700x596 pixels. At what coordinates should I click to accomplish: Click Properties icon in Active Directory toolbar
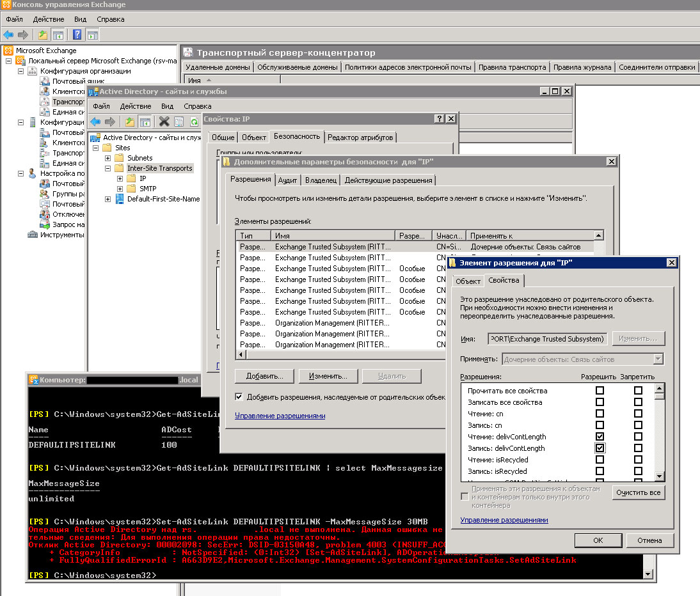(179, 122)
